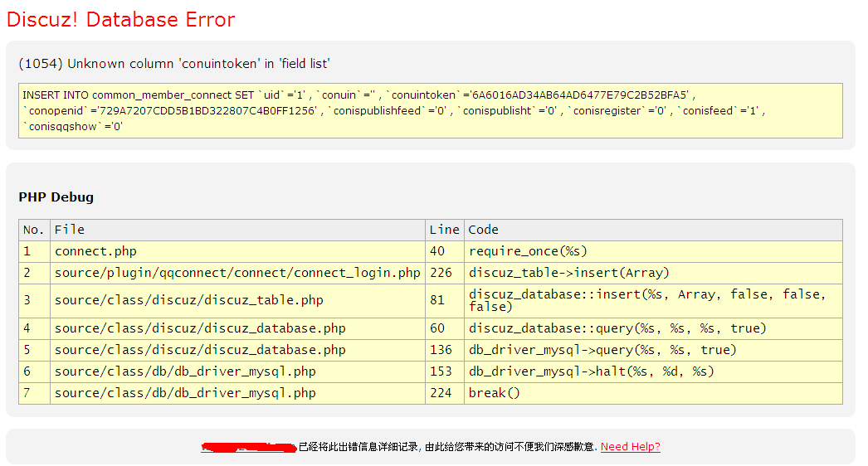Click the break() code cell
868x466 pixels.
(x=494, y=393)
